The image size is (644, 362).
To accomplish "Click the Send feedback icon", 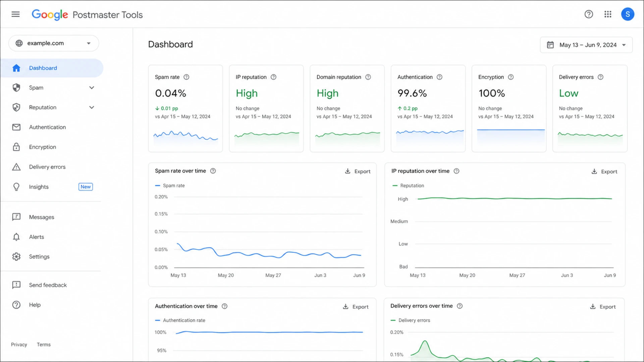I will pos(16,285).
